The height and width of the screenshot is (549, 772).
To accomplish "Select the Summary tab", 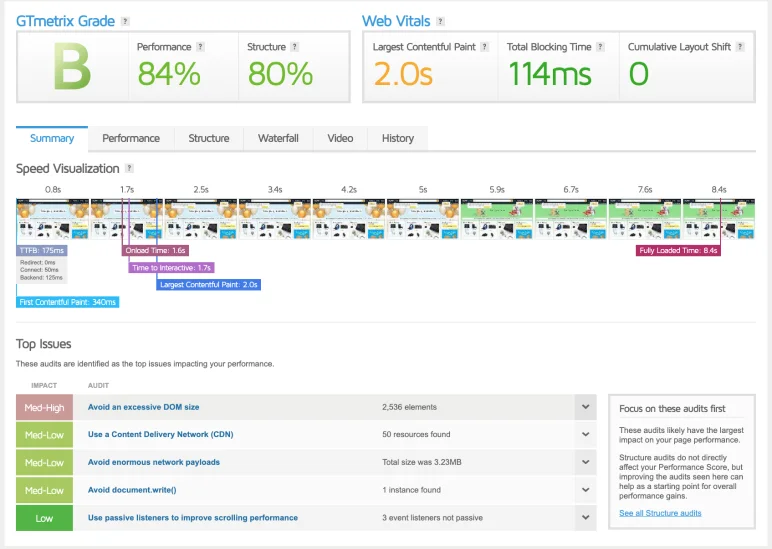I will pos(52,138).
